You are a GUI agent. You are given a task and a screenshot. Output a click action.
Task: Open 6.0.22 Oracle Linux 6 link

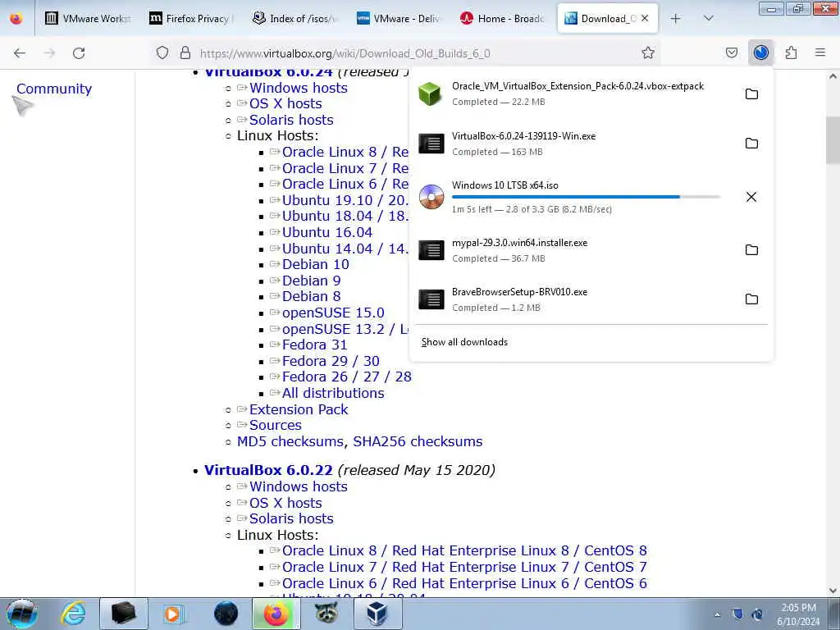click(x=464, y=583)
